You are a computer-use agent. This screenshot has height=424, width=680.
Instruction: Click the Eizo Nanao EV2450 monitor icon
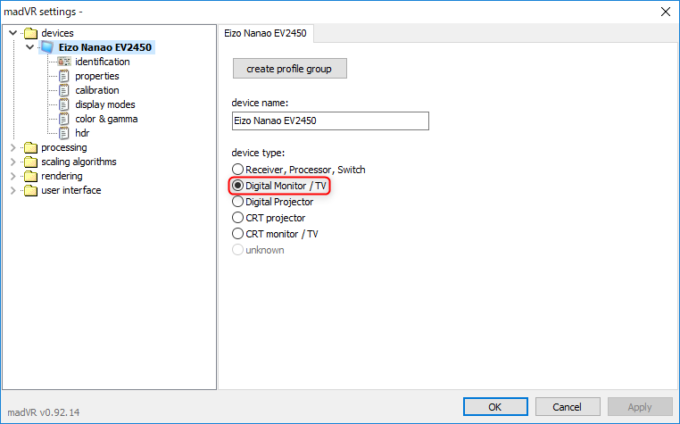(x=47, y=47)
